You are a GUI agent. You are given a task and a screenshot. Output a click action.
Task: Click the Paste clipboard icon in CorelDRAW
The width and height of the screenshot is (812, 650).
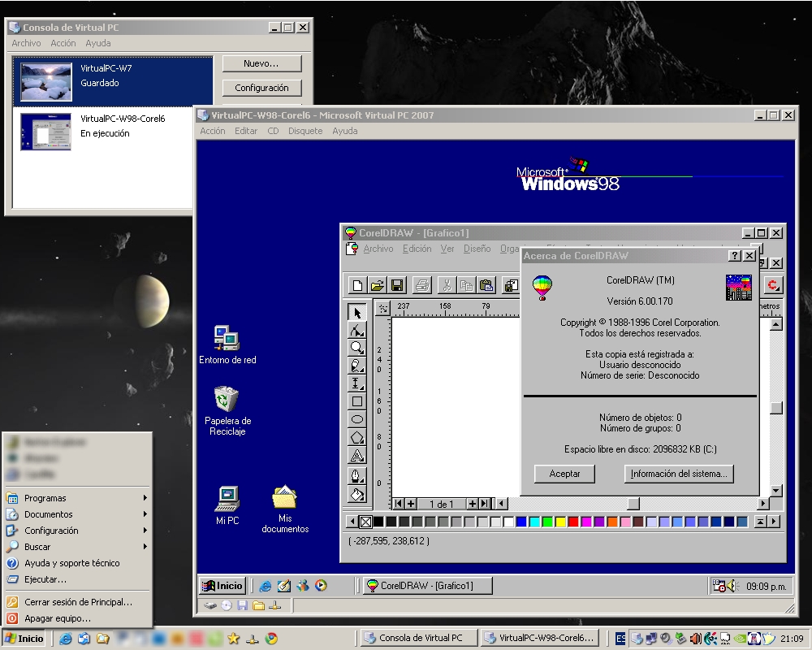[x=486, y=285]
